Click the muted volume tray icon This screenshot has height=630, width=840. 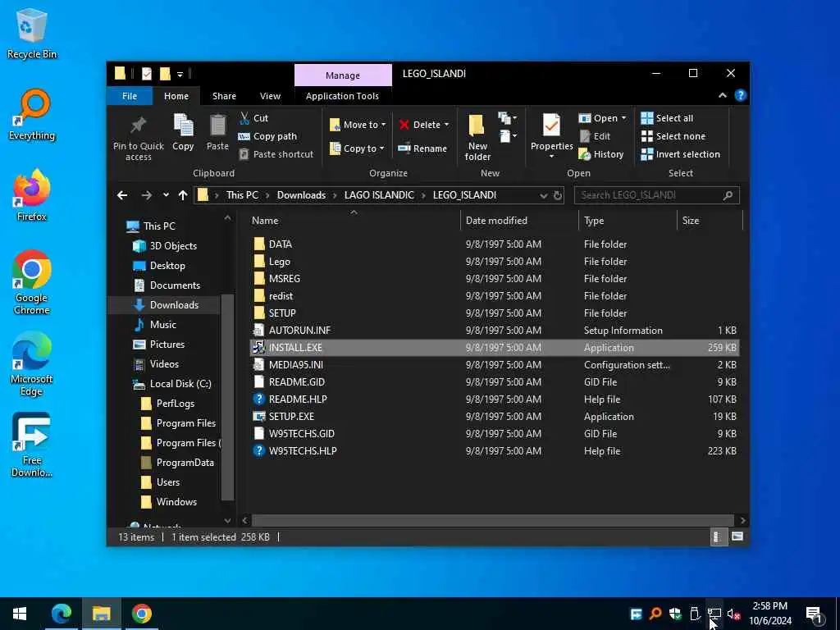[x=734, y=614]
